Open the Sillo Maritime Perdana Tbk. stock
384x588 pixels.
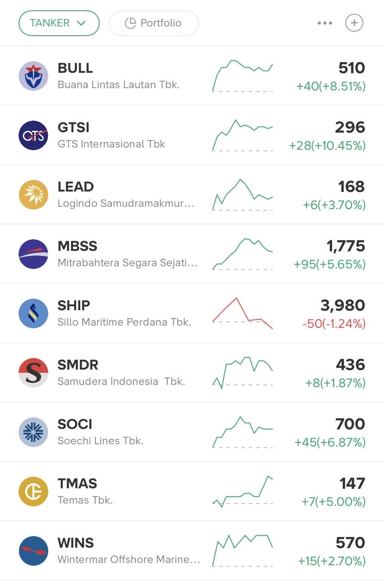[124, 322]
